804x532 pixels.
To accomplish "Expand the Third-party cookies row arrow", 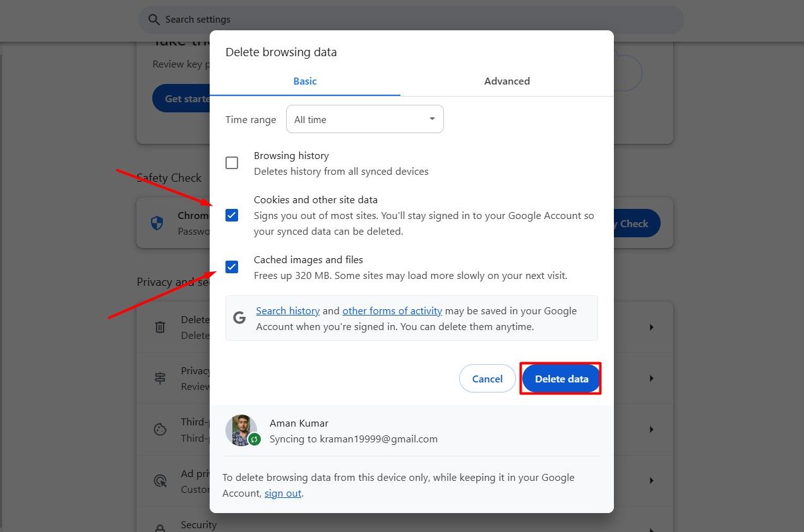I will [651, 429].
